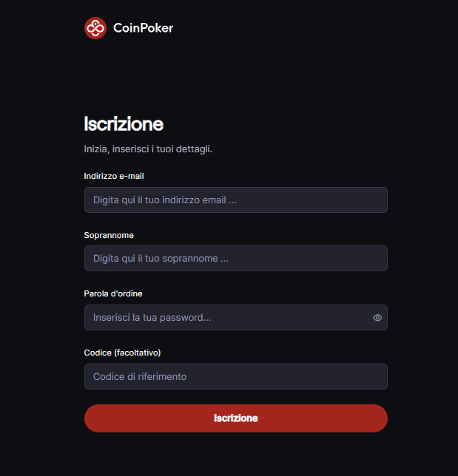Click placeholder 'Digita qui il tuo indirizzo email'
The height and width of the screenshot is (476, 458).
click(165, 200)
